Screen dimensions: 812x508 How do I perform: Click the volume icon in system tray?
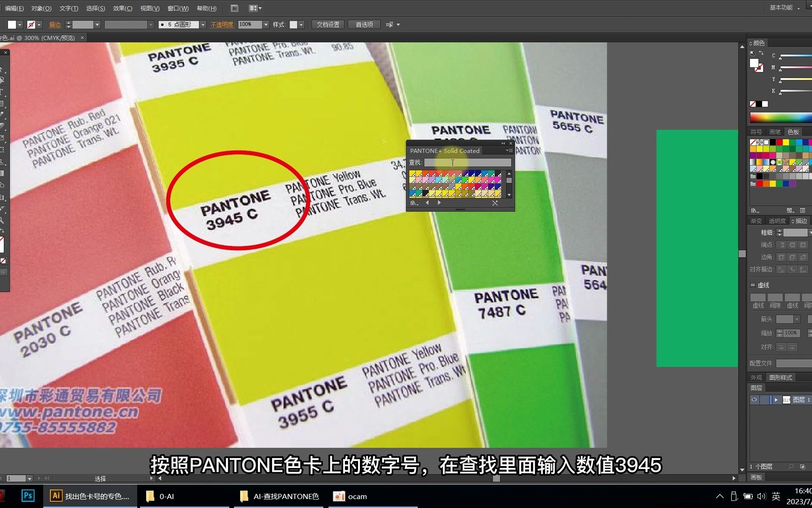click(x=762, y=496)
